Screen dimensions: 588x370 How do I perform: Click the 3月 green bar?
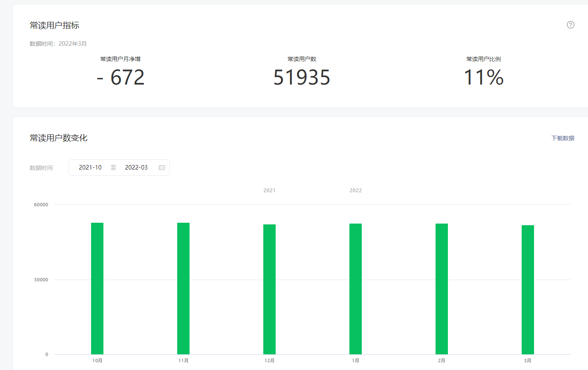[x=528, y=290]
